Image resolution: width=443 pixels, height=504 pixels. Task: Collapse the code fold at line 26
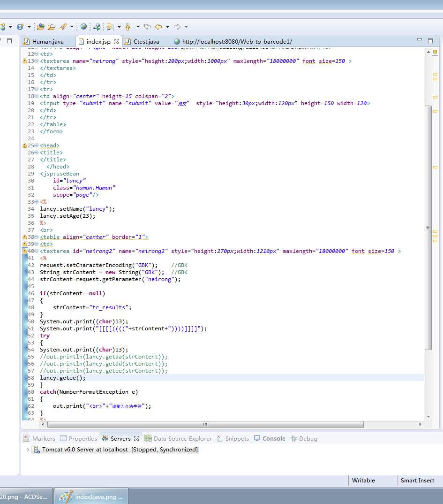[36, 153]
